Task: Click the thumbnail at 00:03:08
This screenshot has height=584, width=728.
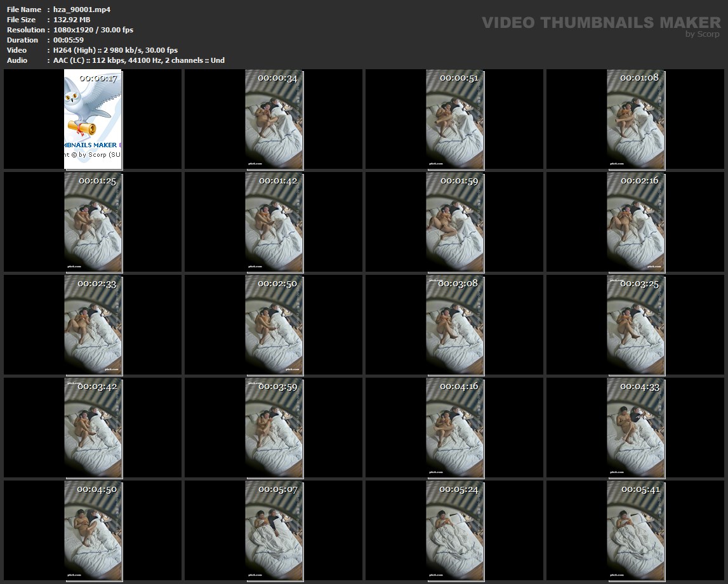Action: (454, 325)
